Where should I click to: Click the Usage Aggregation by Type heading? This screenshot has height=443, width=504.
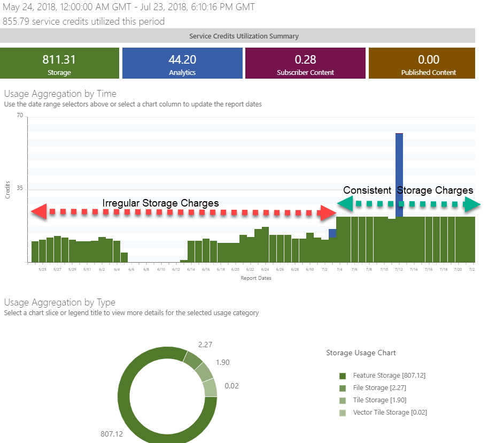coord(59,302)
